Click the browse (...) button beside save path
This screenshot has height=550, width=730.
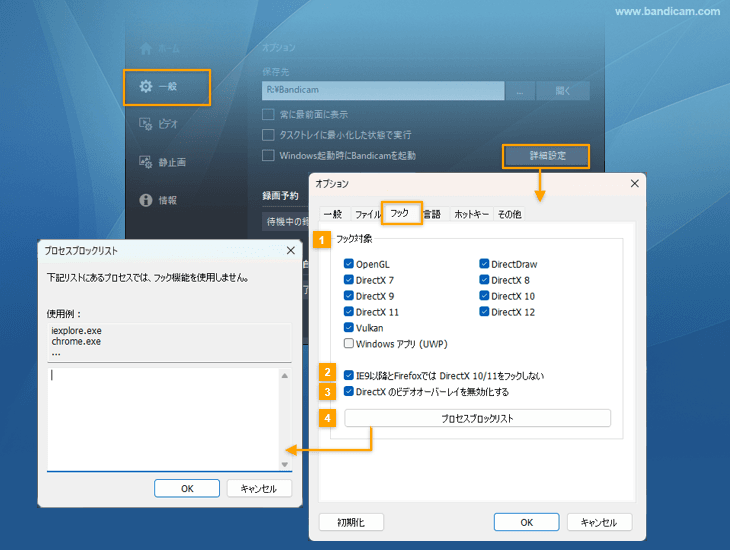click(519, 90)
